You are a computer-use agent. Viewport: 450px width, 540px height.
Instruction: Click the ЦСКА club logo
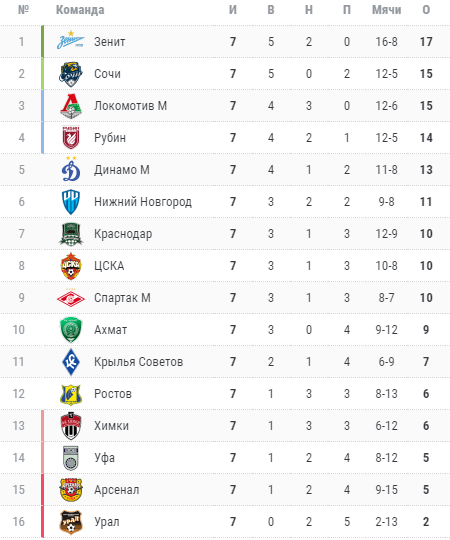[71, 266]
